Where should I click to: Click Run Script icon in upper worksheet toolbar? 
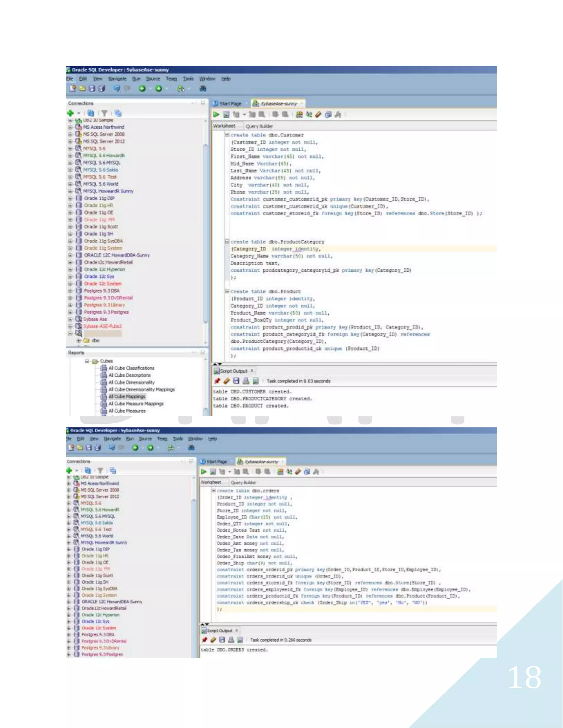226,114
